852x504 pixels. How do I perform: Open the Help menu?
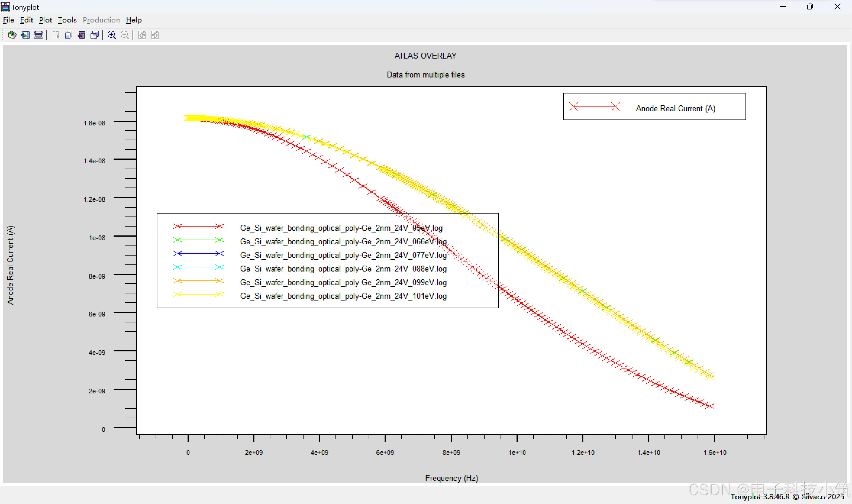coord(133,20)
